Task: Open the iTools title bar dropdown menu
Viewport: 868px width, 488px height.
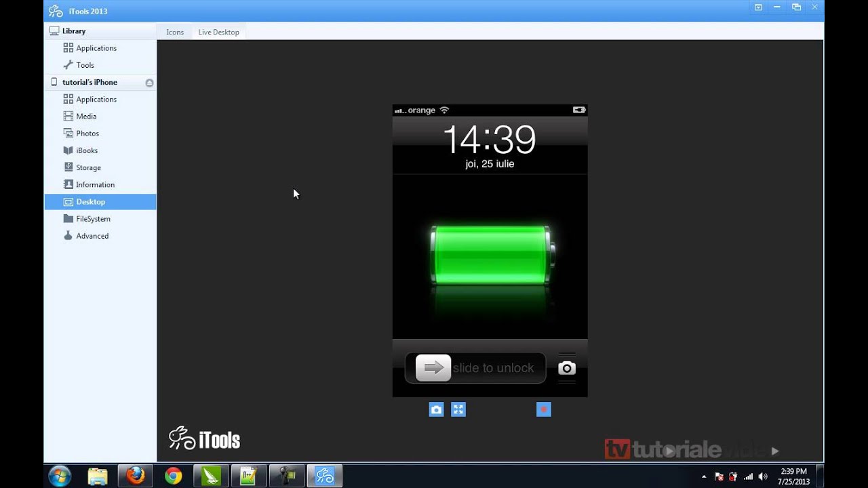Action: [x=758, y=7]
